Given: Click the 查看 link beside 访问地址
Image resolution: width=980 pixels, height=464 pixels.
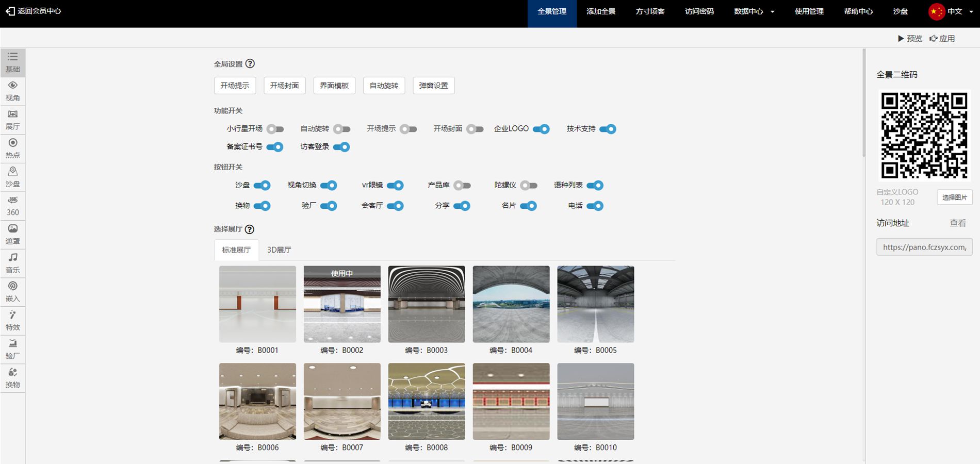Looking at the screenshot, I should (958, 223).
